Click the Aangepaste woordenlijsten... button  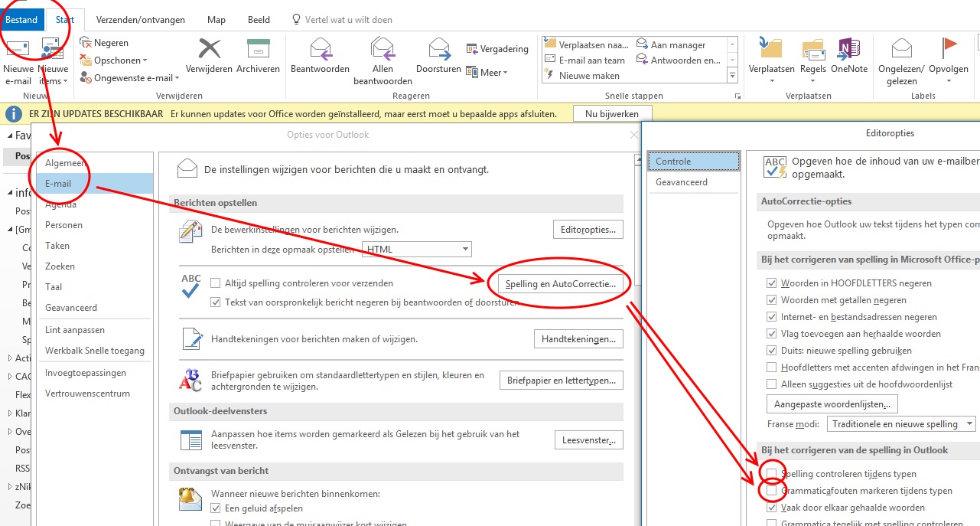pos(832,403)
